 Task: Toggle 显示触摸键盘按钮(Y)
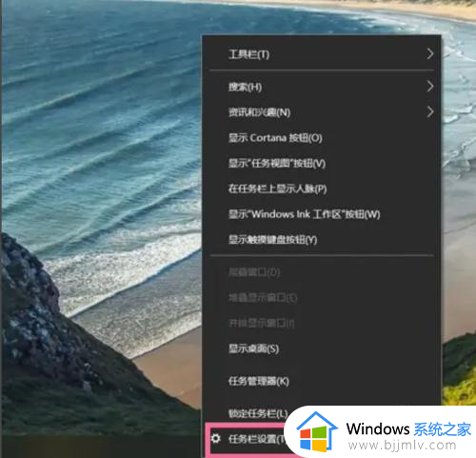click(x=322, y=240)
